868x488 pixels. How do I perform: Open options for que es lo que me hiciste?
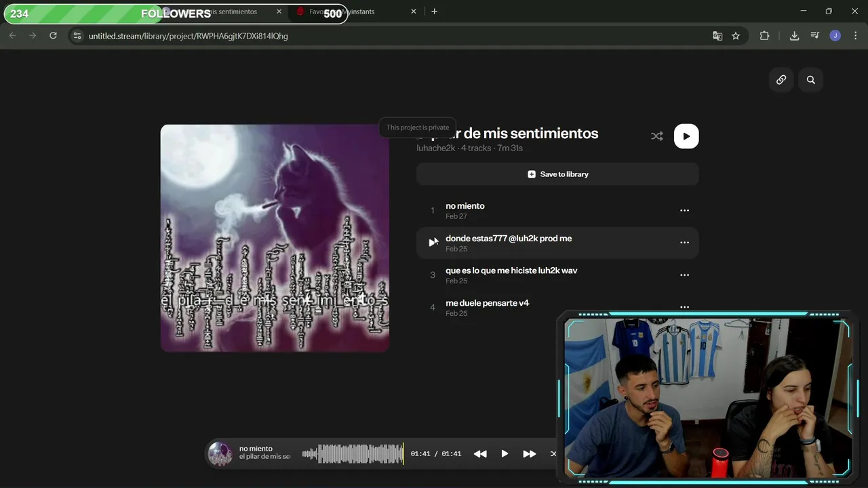click(684, 275)
